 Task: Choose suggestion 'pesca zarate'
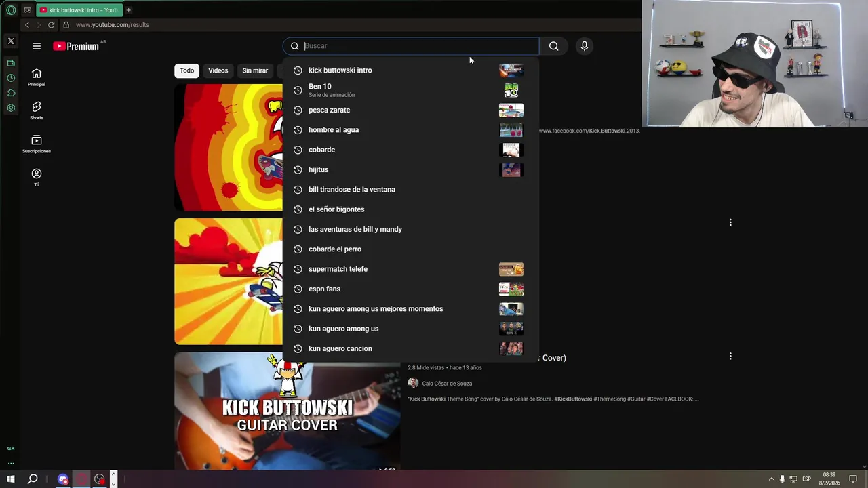410,110
